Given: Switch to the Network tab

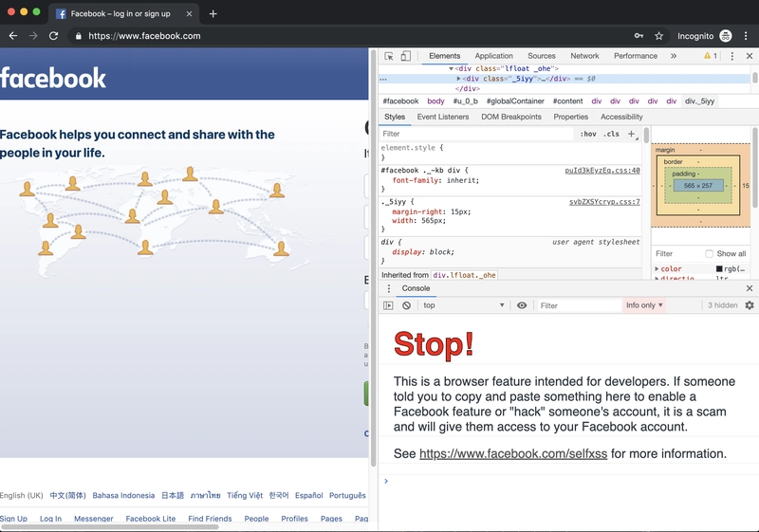Looking at the screenshot, I should pos(584,56).
